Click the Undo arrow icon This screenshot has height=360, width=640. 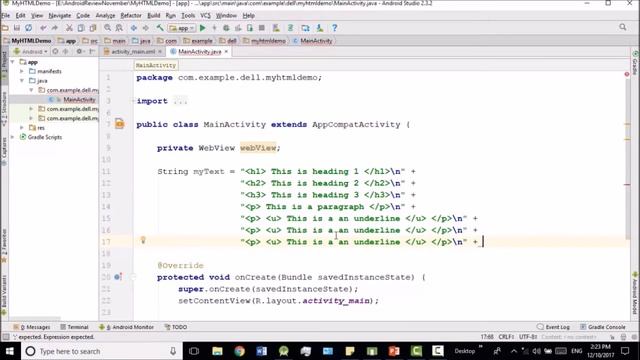(x=43, y=28)
